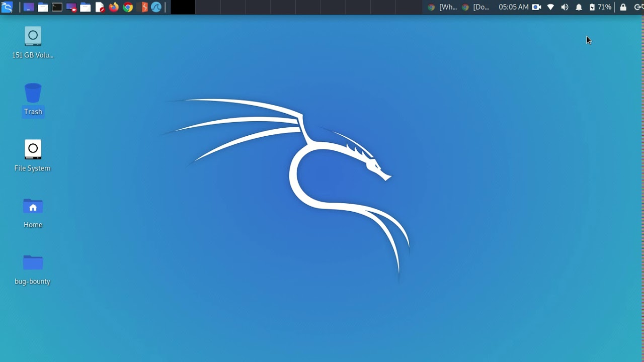The image size is (644, 362).
Task: Launch Google Chrome from the panel launcher
Action: tap(128, 7)
